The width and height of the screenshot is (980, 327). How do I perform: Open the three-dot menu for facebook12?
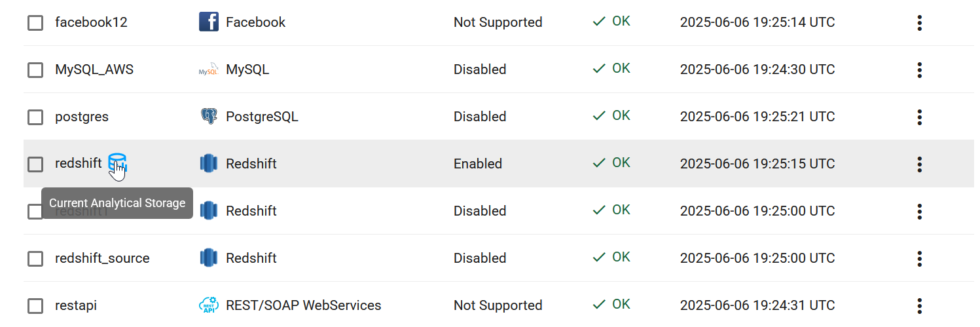point(920,23)
